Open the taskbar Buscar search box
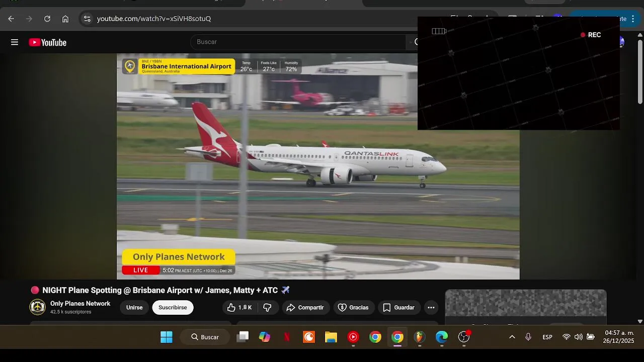The width and height of the screenshot is (644, 362). [206, 337]
